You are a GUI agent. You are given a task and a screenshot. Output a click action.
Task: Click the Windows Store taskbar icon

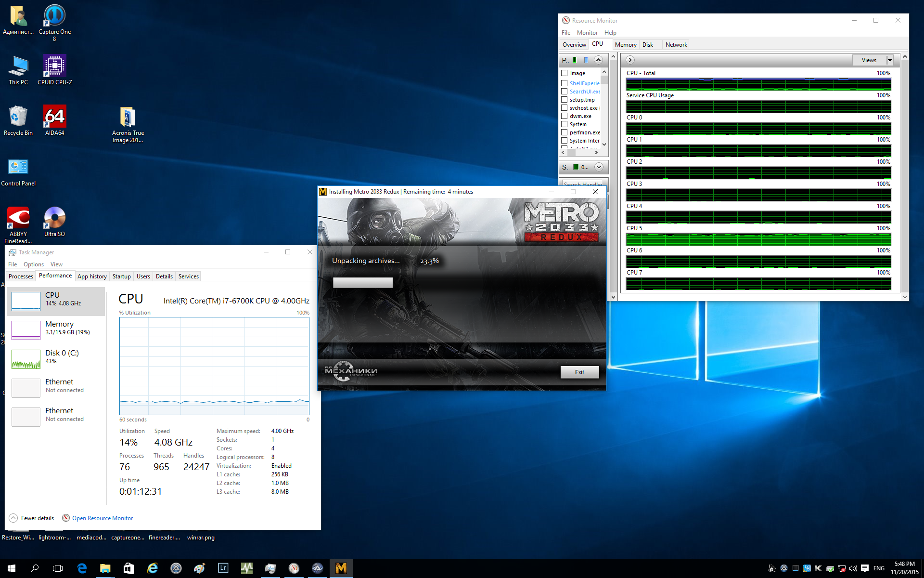128,568
